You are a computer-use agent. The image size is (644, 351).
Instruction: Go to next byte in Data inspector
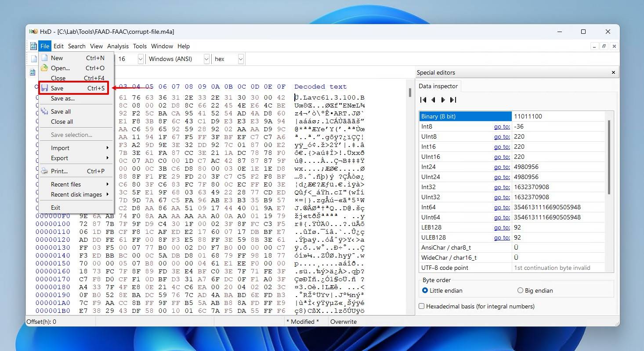[443, 100]
